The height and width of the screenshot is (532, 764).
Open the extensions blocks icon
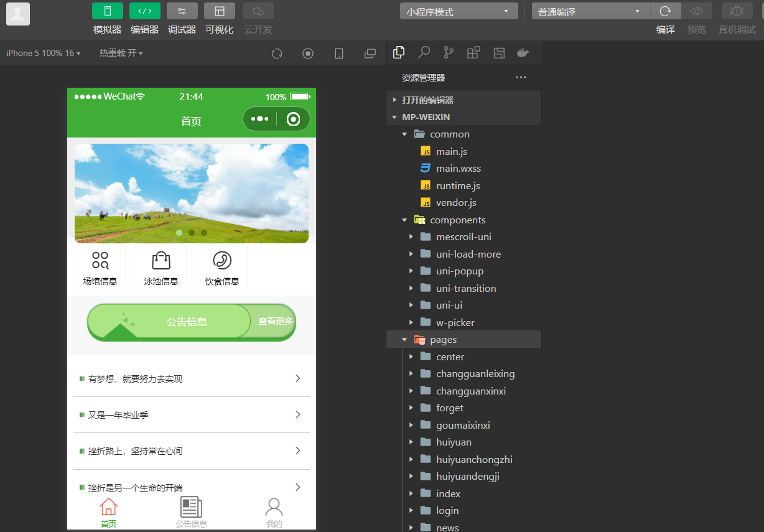[x=473, y=53]
